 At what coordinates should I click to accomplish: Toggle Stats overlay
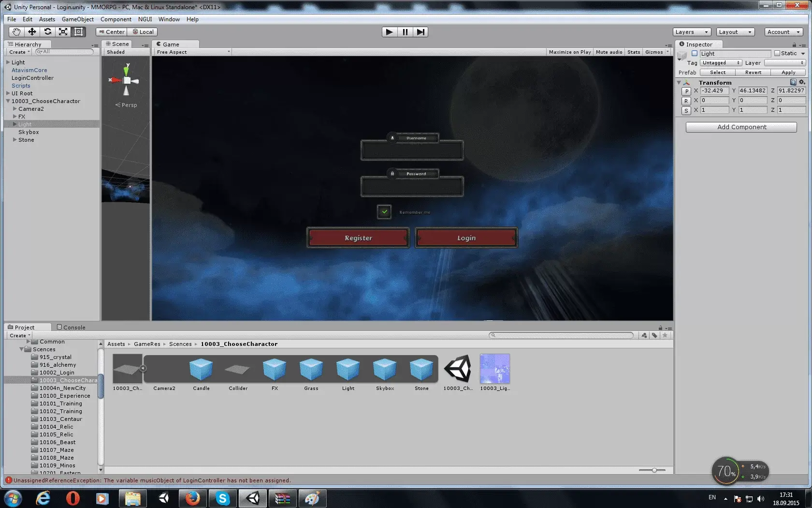coord(634,52)
